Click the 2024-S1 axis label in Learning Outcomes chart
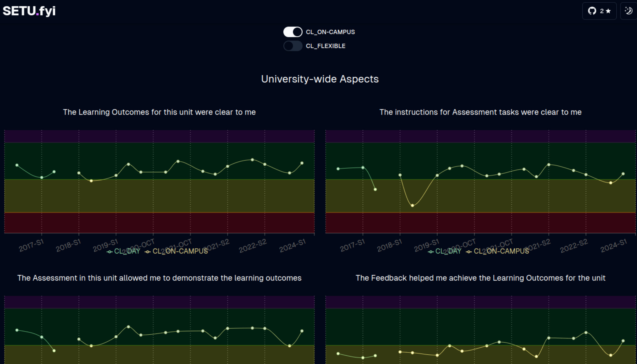The height and width of the screenshot is (364, 637). [x=292, y=245]
